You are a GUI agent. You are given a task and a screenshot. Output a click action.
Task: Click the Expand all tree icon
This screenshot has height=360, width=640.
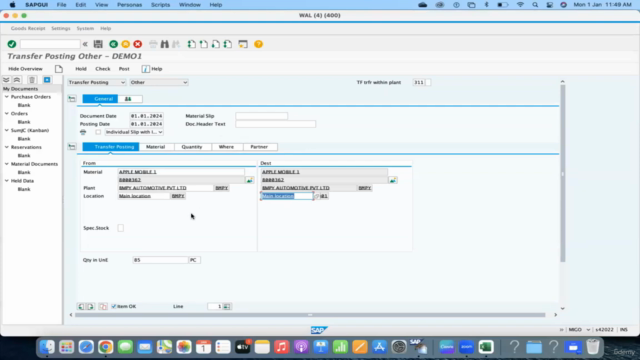tap(6, 80)
